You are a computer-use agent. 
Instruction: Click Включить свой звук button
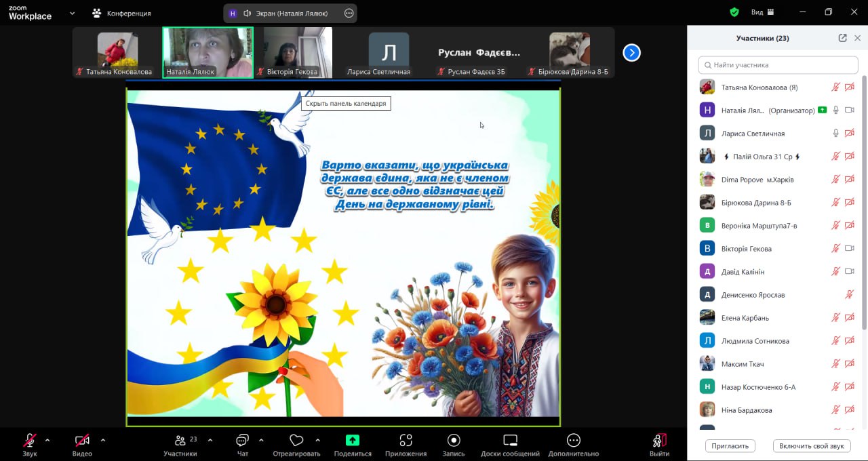point(811,446)
